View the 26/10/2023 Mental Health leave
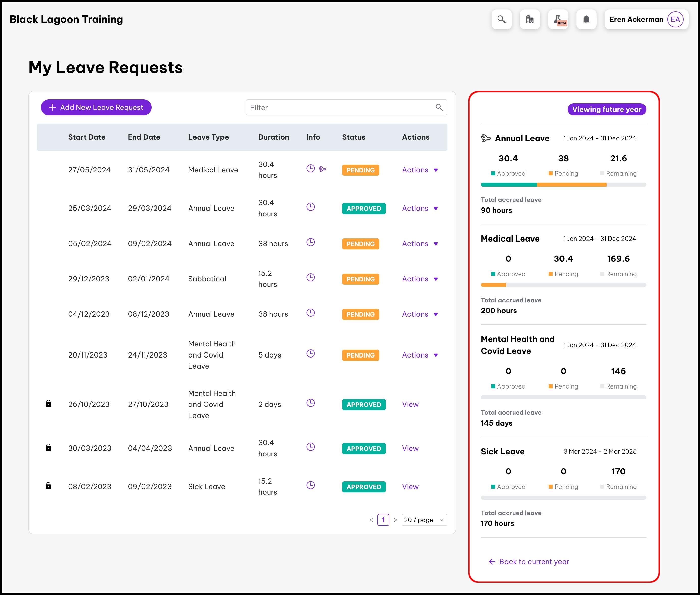700x595 pixels. coord(410,404)
